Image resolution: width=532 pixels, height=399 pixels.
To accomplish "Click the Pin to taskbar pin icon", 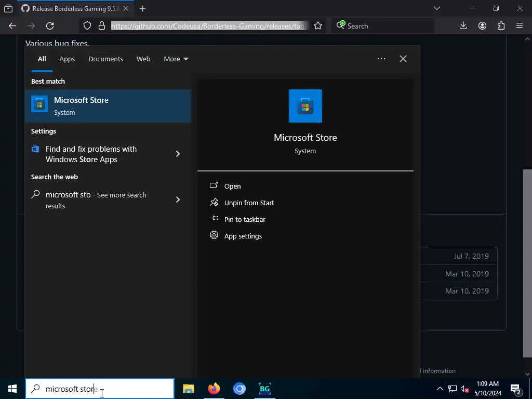I will (214, 218).
